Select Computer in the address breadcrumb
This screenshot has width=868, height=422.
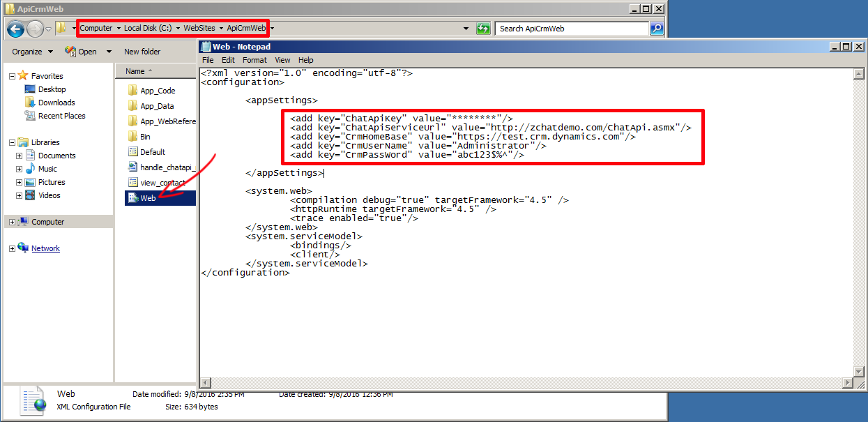click(x=96, y=28)
